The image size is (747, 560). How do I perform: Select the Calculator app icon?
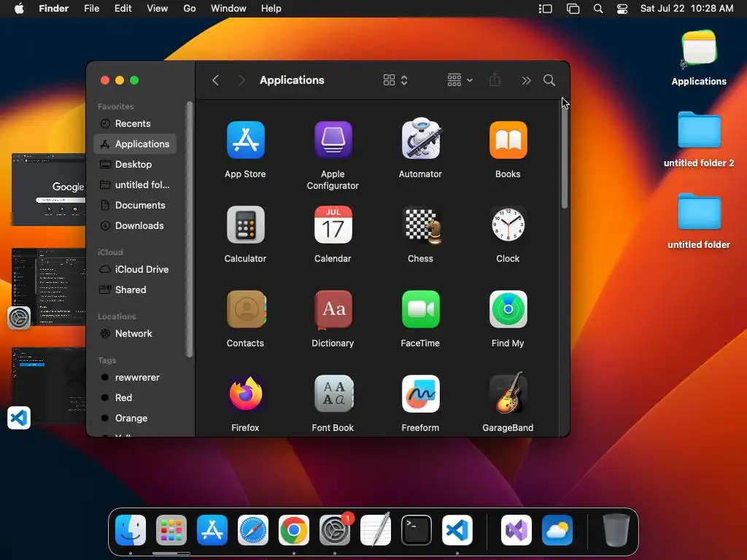pyautogui.click(x=245, y=225)
